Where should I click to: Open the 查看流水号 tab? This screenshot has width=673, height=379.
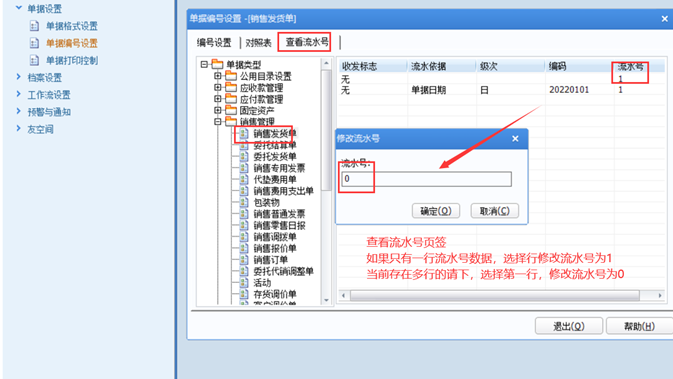pos(307,42)
